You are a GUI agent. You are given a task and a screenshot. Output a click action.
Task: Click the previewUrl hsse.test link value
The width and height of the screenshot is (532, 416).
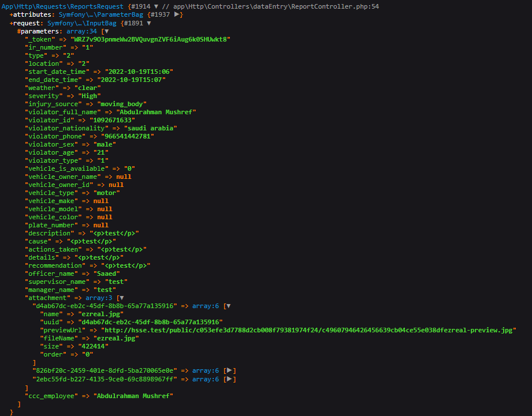(x=308, y=330)
